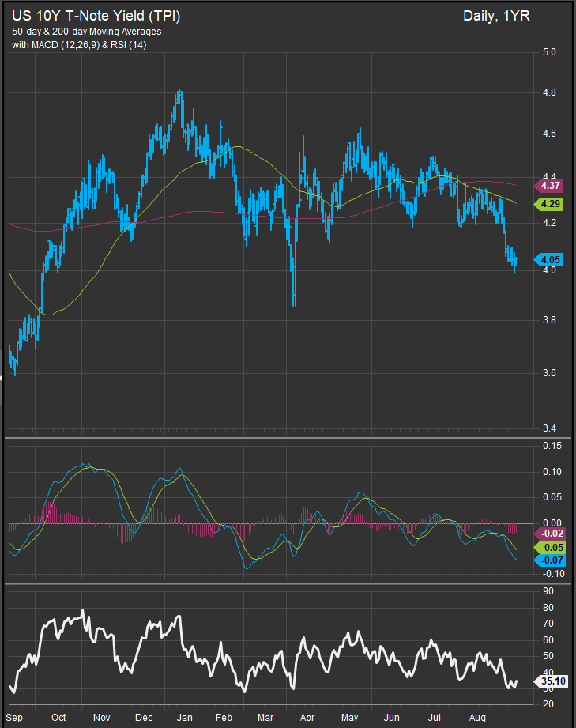
Task: Click the 90 RSI axis label
Action: [x=548, y=590]
